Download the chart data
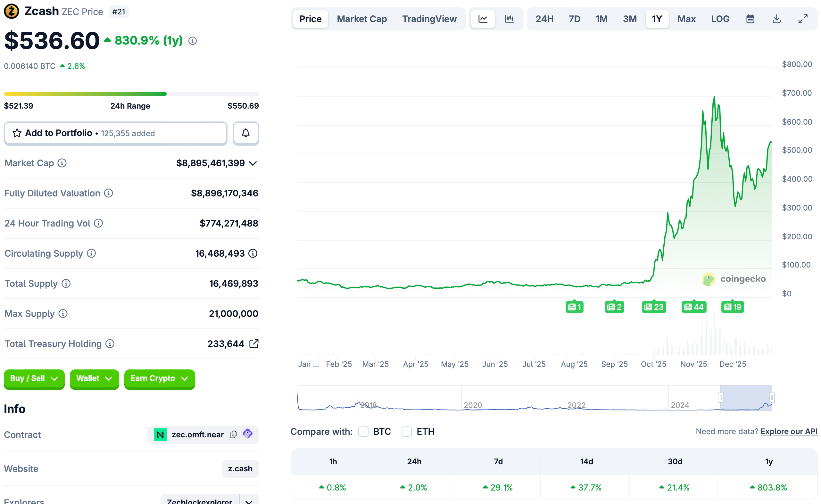The height and width of the screenshot is (504, 821). click(777, 19)
